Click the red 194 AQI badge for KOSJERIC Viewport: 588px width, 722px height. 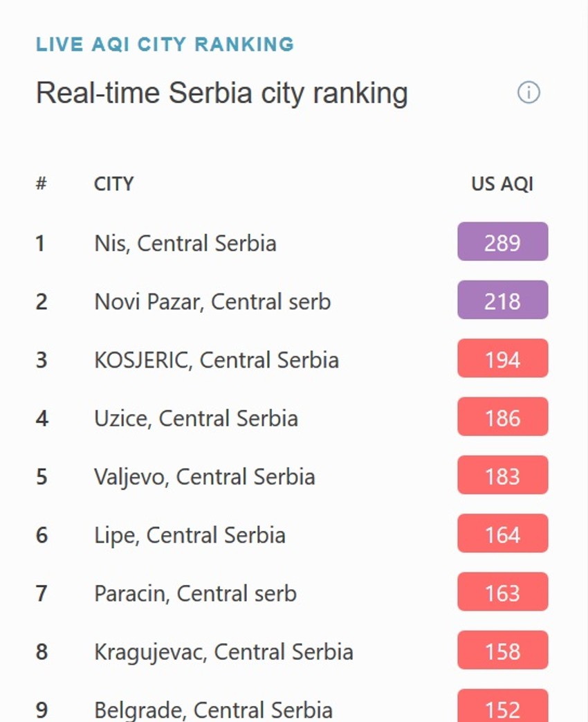(x=502, y=359)
